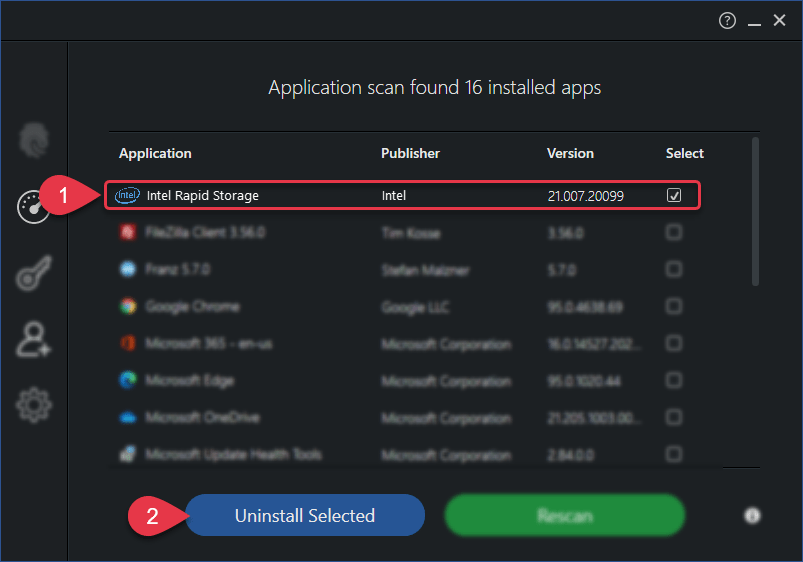Viewport: 803px width, 562px height.
Task: Click the Uninstall Selected button
Action: 305,515
